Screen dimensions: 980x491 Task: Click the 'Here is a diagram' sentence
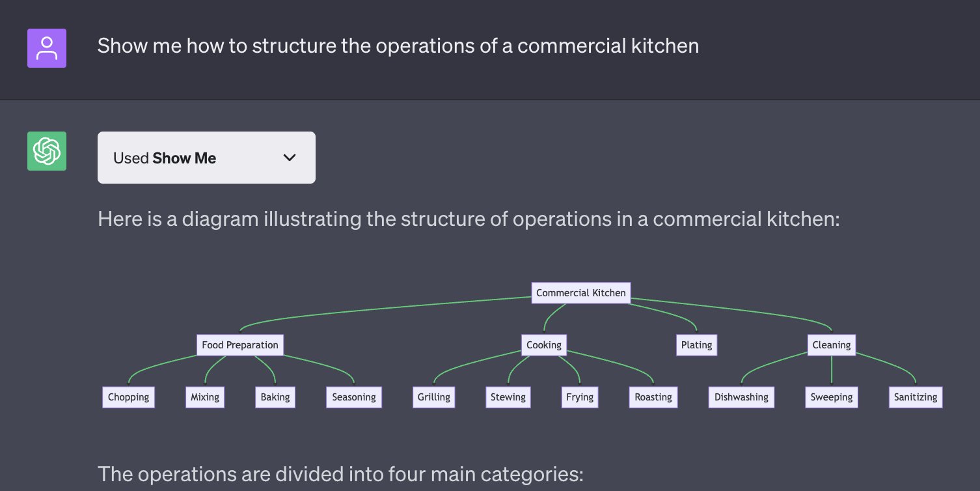click(469, 219)
